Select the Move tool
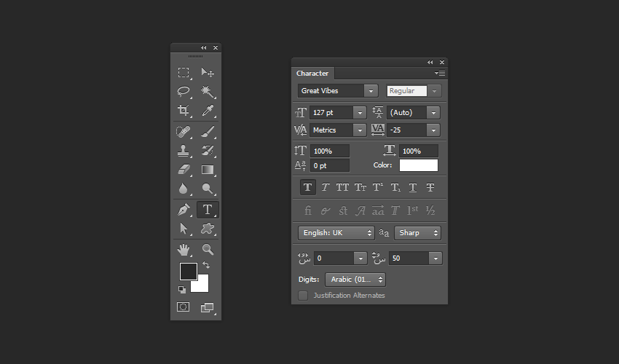This screenshot has height=364, width=619. 208,72
